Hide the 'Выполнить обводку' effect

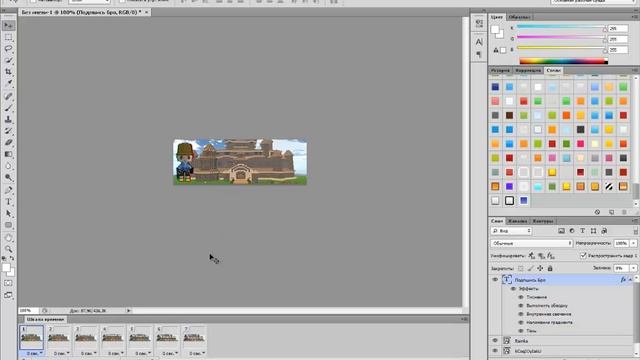[521, 305]
